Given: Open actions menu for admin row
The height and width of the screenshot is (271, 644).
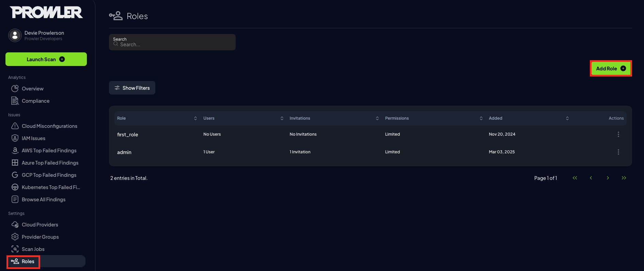Looking at the screenshot, I should [618, 152].
